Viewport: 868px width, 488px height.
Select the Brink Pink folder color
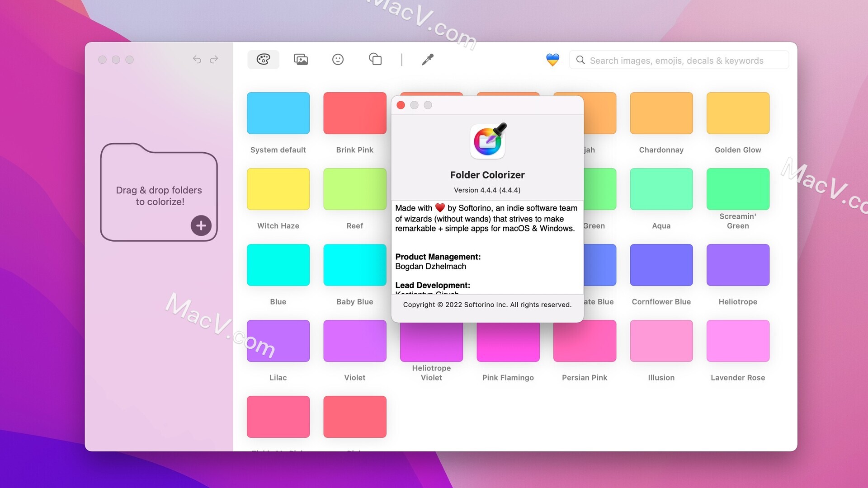coord(355,113)
